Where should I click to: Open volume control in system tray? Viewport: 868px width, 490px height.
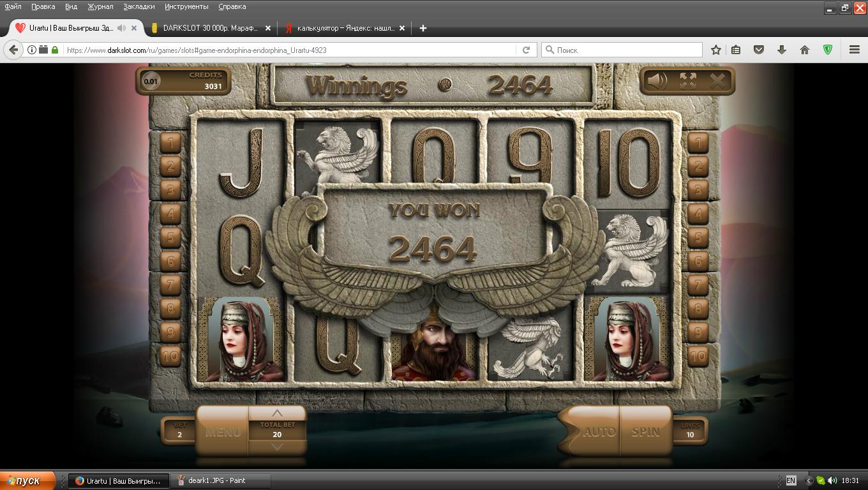(832, 480)
